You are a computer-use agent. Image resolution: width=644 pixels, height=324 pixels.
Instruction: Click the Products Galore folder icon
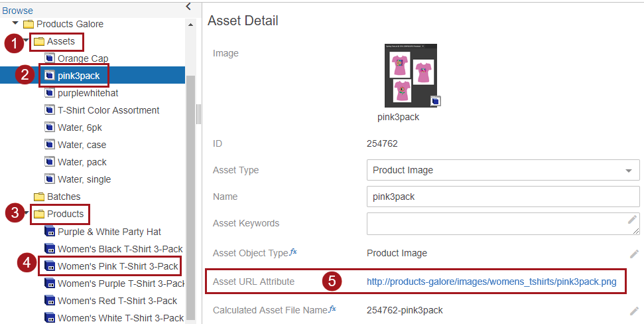[29, 24]
